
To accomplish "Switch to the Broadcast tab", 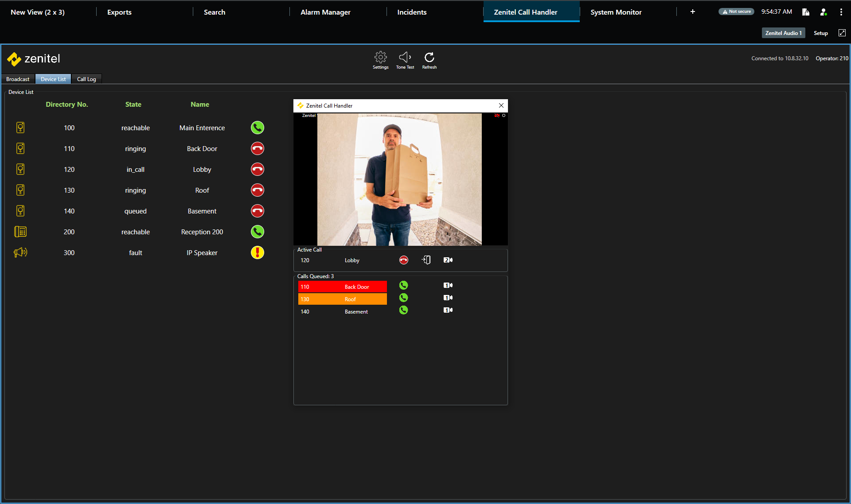I will click(x=18, y=79).
